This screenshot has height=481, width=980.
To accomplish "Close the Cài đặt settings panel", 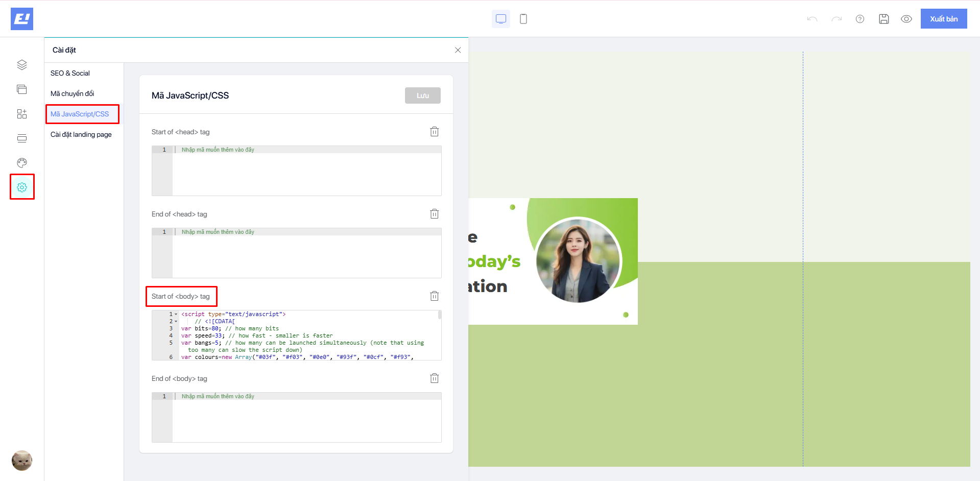I will coord(458,50).
